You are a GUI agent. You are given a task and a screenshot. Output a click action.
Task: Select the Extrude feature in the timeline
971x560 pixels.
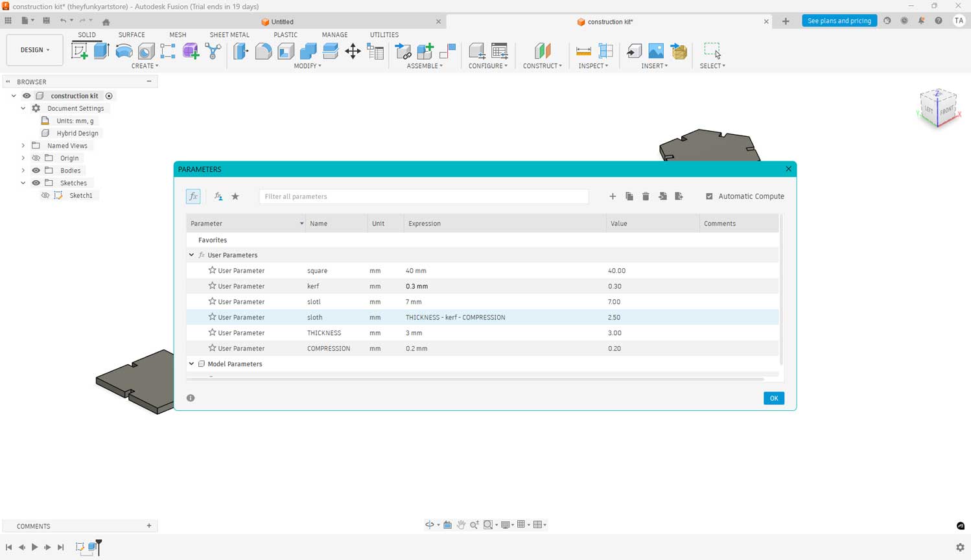click(93, 547)
